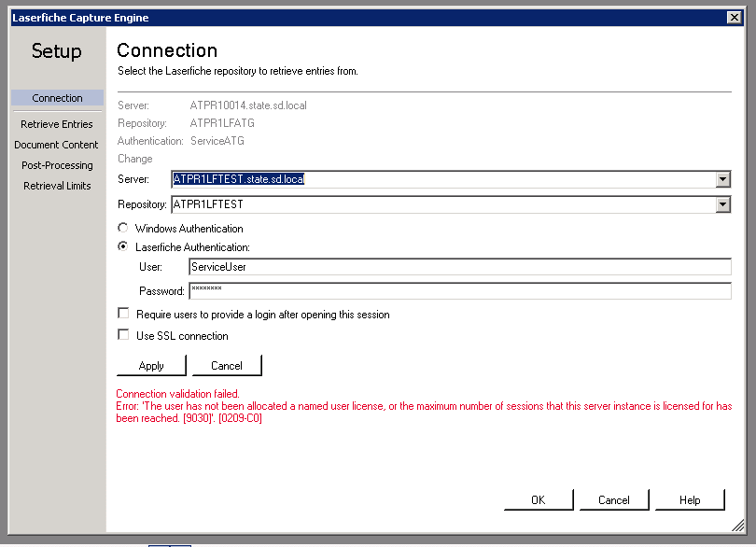Switch to Post-Processing page

tap(57, 165)
